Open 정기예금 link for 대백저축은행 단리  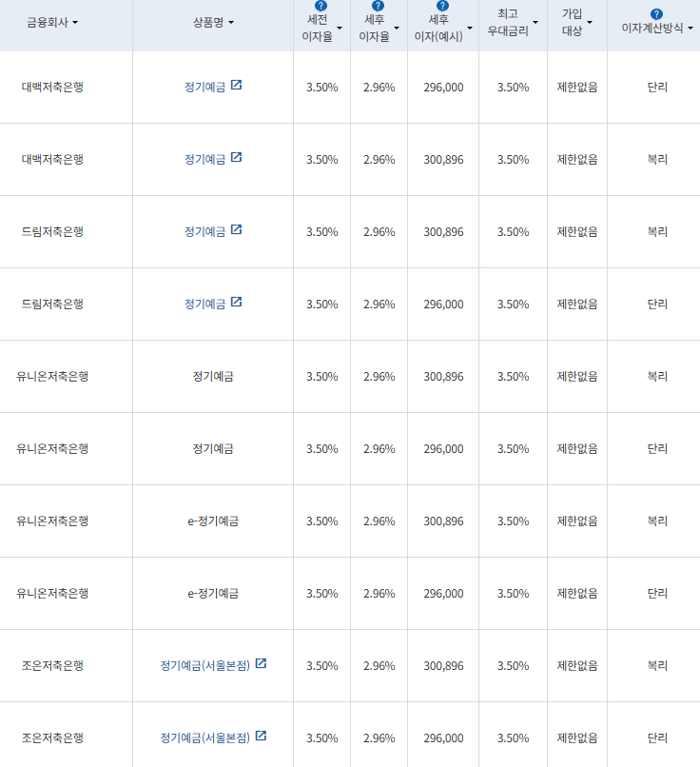pyautogui.click(x=204, y=87)
